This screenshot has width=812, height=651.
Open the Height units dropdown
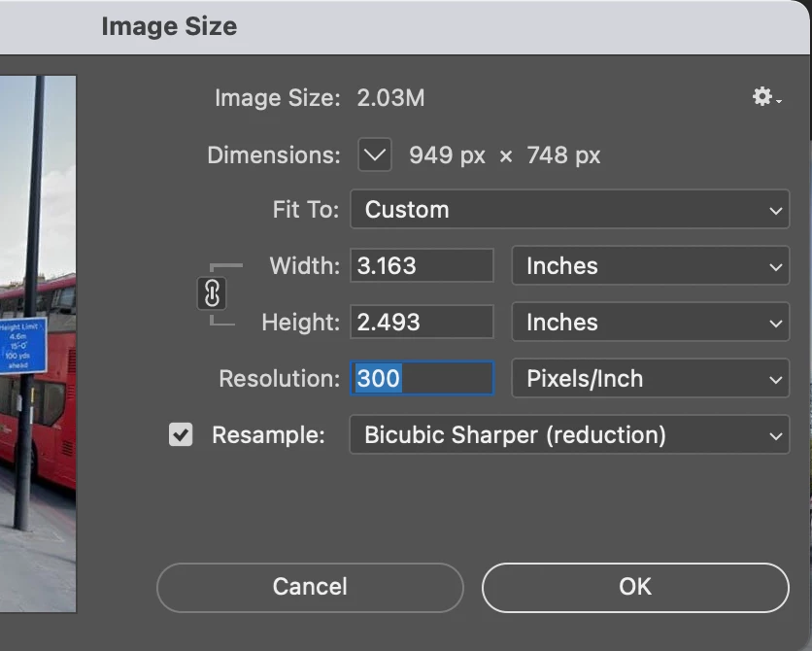click(x=651, y=323)
